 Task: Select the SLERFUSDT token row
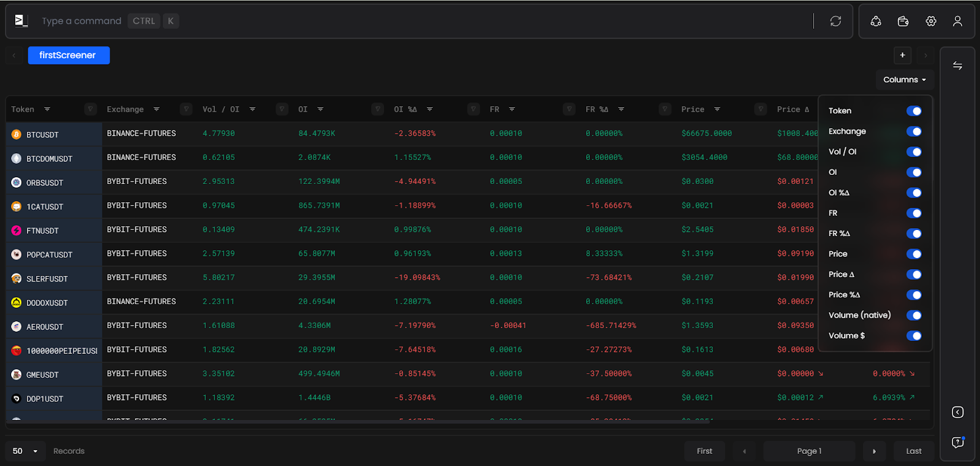pos(54,278)
